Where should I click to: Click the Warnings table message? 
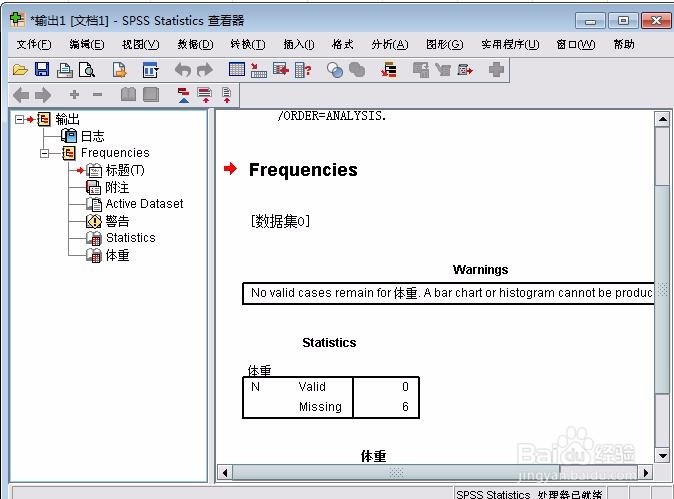tap(448, 293)
